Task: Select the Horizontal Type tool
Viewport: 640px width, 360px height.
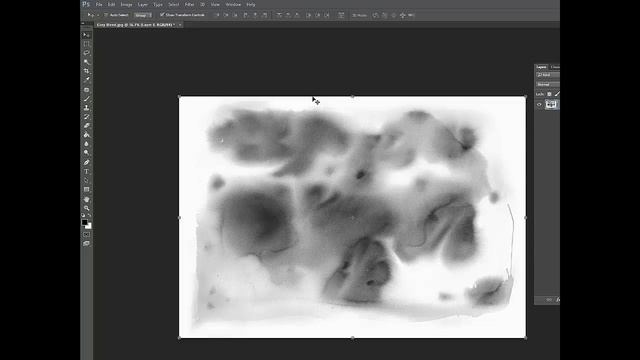Action: tap(86, 171)
